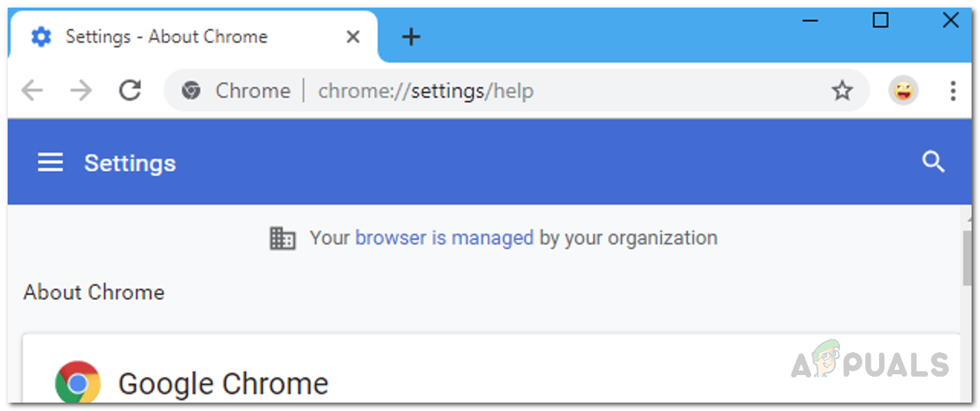This screenshot has width=980, height=411.
Task: Select the Settings - About Chrome tab
Action: [x=167, y=37]
